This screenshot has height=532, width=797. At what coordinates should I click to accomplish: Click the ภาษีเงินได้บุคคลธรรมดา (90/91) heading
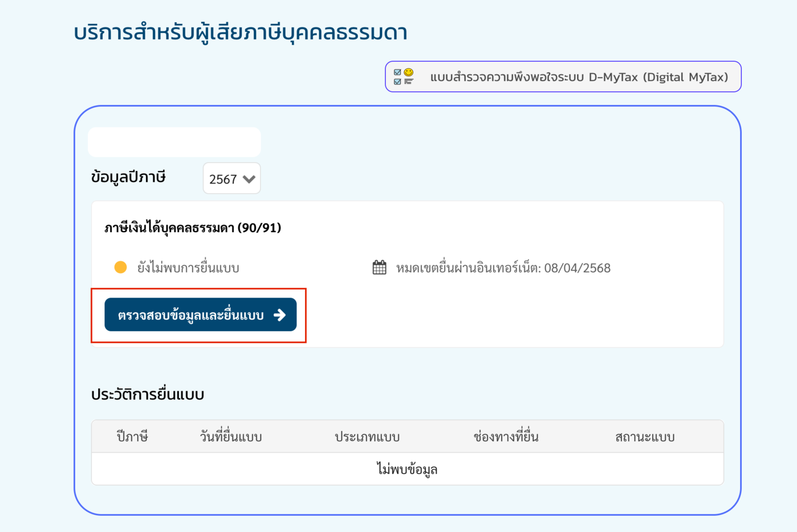click(193, 228)
